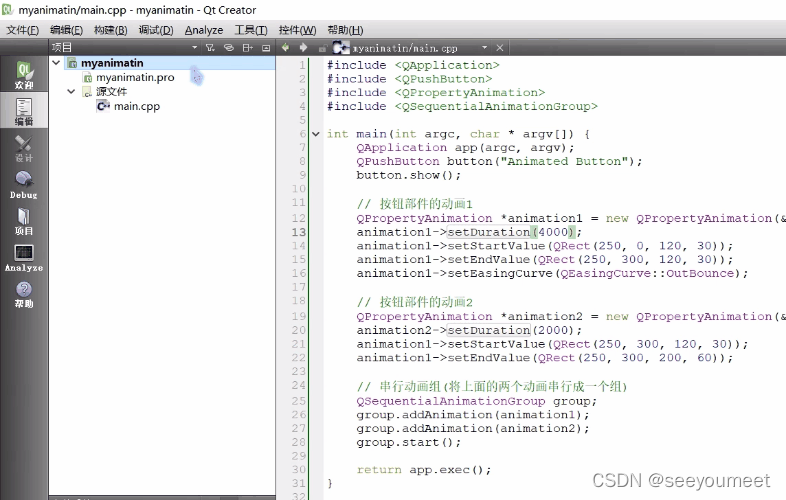This screenshot has width=786, height=500.
Task: Click the split panel icon
Action: tap(248, 48)
